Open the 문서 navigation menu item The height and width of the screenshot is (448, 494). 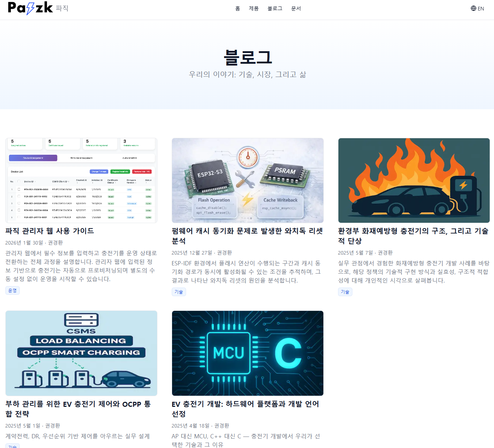click(x=296, y=9)
